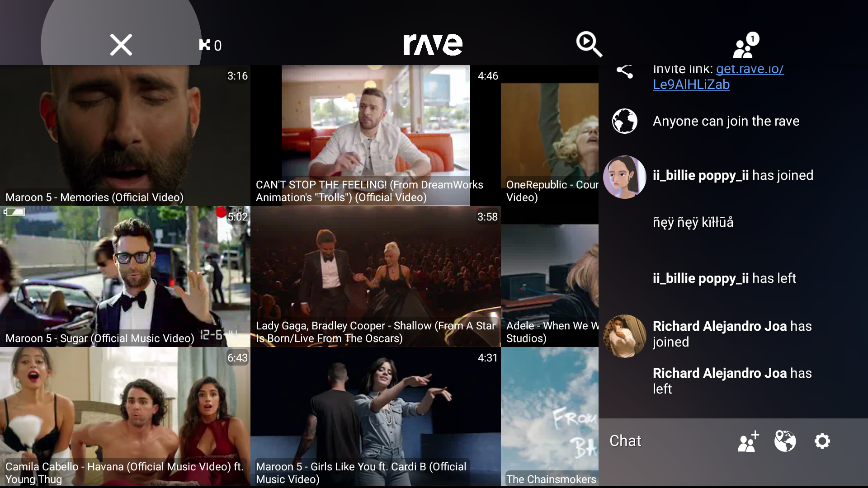This screenshot has height=488, width=868.
Task: Tap 'Richard Alejandro Joa has joined' message
Action: [x=732, y=334]
